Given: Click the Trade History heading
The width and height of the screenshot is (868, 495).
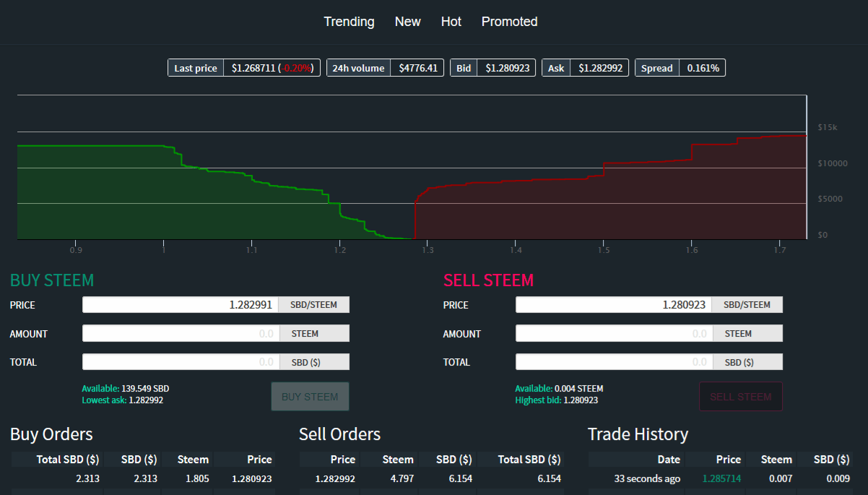Looking at the screenshot, I should click(x=638, y=434).
